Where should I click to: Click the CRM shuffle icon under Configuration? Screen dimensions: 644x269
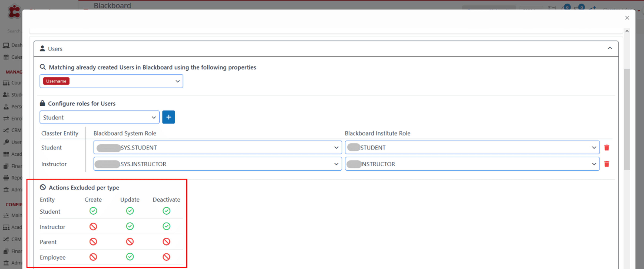tap(6, 239)
